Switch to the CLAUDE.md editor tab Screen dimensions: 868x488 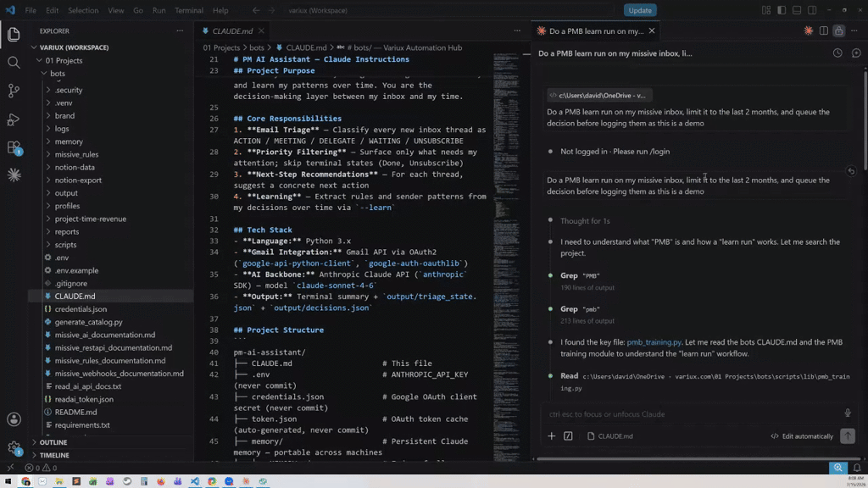pyautogui.click(x=232, y=31)
